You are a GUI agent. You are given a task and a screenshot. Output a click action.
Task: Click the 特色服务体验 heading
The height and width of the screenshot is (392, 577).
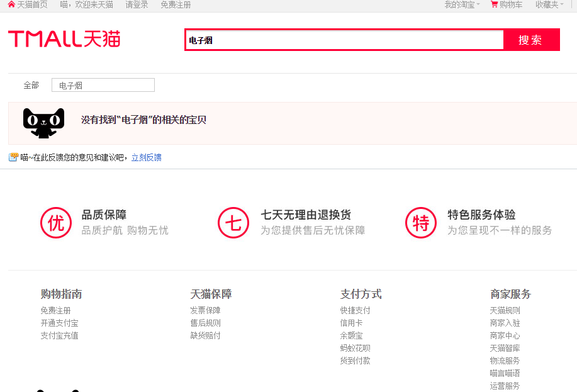(x=481, y=215)
